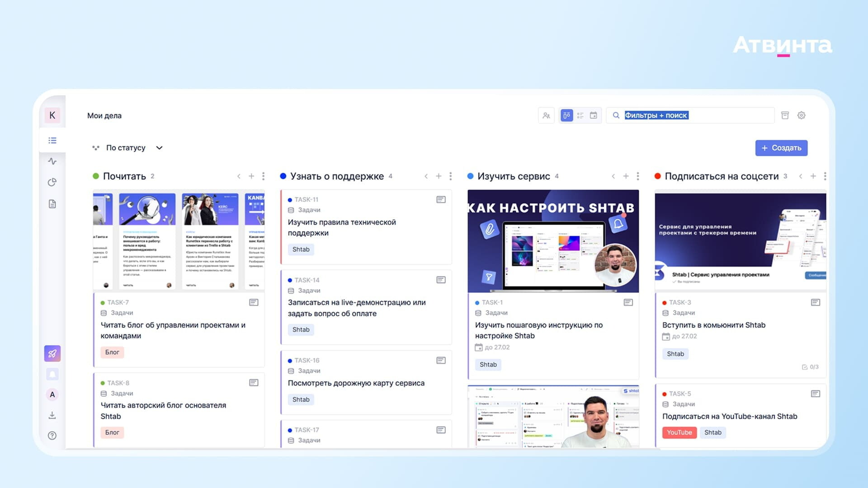This screenshot has width=868, height=488.
Task: Open the notifications bell in sidebar
Action: pyautogui.click(x=52, y=374)
